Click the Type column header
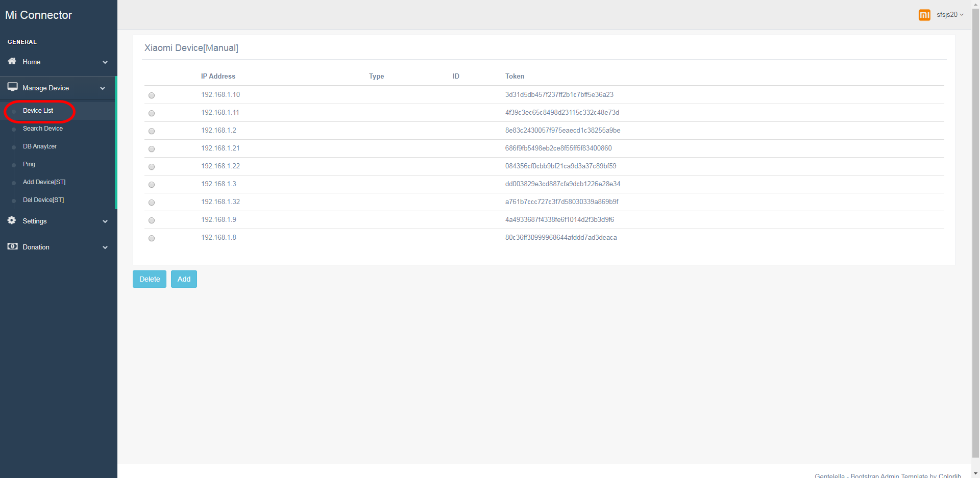Screen dimensions: 980x478 point(377,76)
